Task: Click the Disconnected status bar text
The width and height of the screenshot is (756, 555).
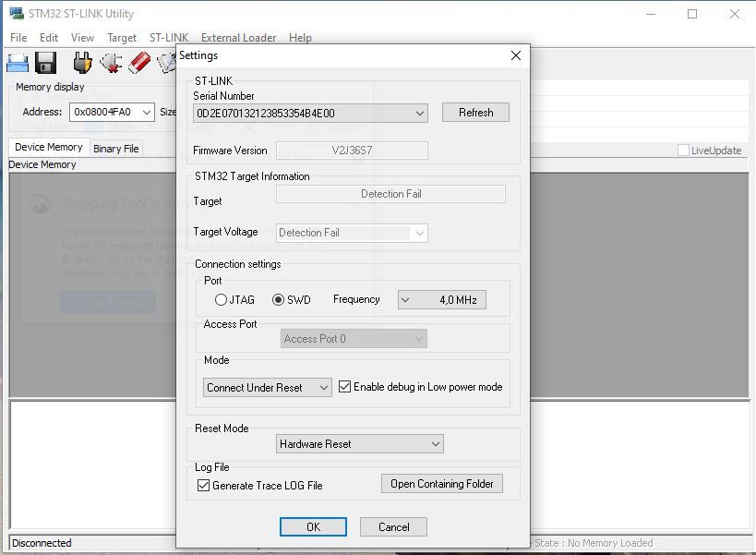Action: tap(42, 543)
